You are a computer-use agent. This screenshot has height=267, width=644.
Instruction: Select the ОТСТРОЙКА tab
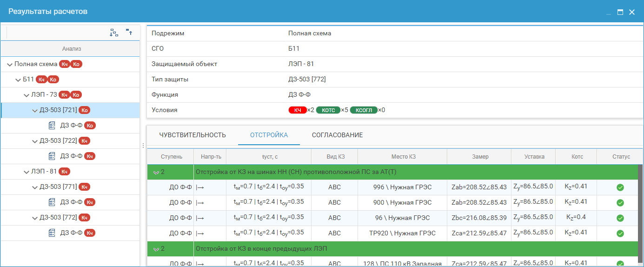coord(269,135)
